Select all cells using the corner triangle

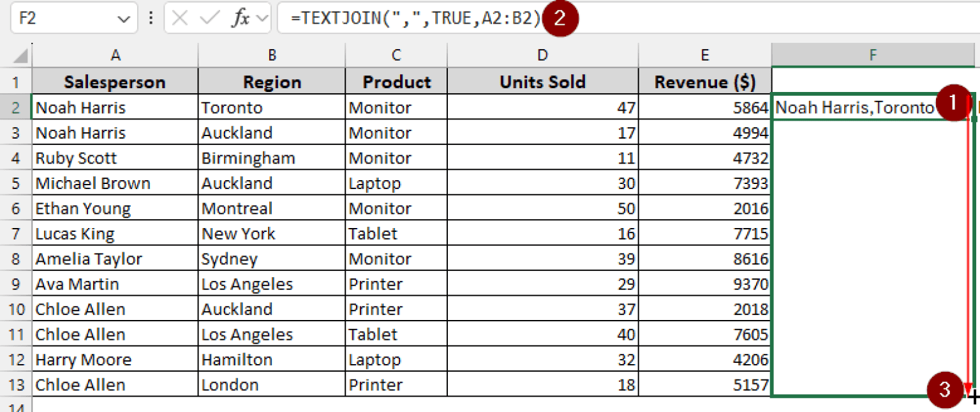tap(17, 55)
